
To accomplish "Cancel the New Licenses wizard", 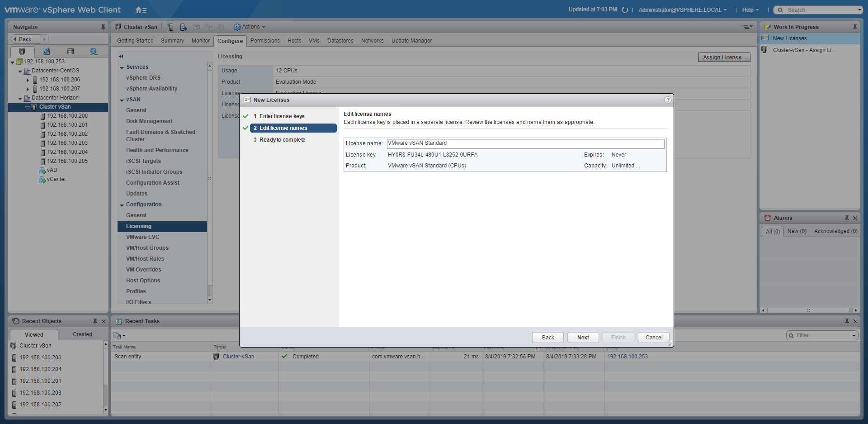I will click(654, 338).
